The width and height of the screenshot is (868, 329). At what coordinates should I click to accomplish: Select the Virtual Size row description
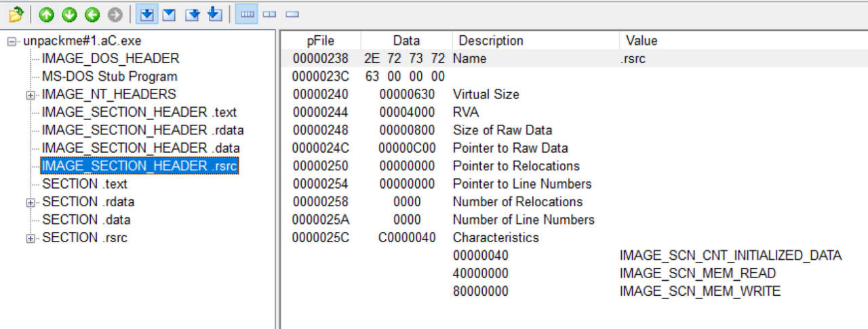(486, 94)
